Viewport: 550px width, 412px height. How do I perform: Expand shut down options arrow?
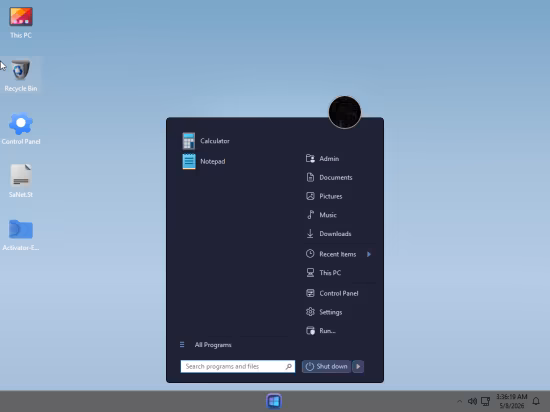tap(358, 366)
